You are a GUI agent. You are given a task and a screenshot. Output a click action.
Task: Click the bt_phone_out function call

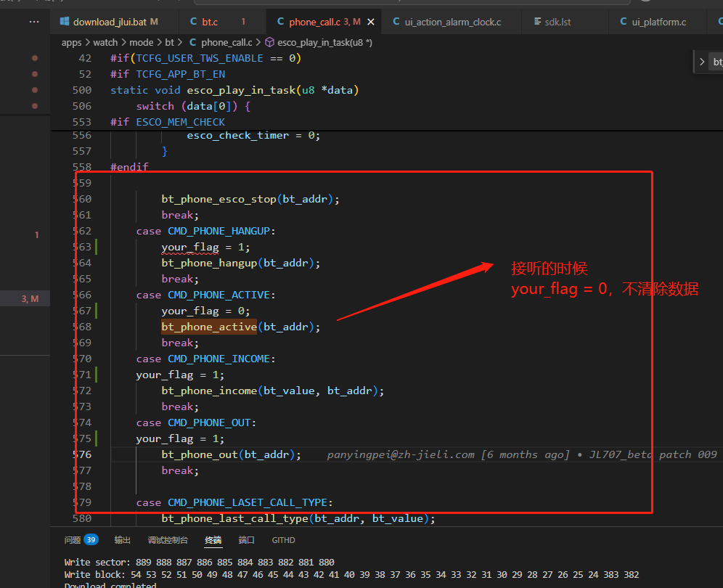tap(200, 454)
